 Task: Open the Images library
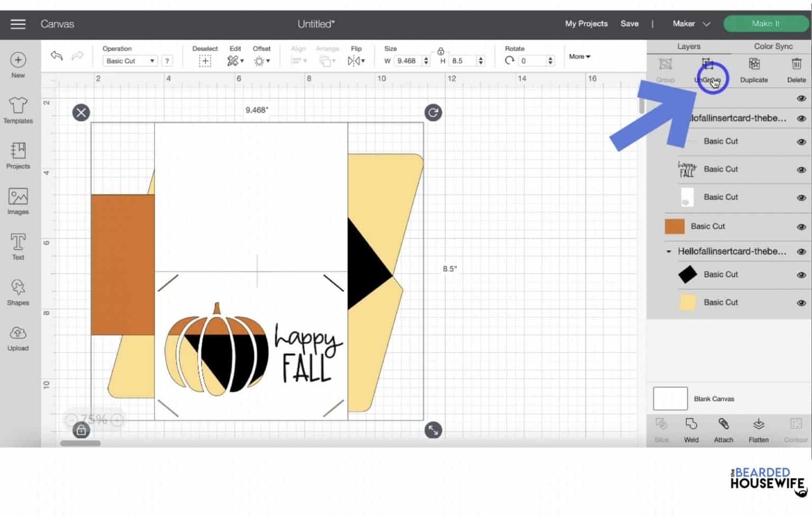point(18,201)
